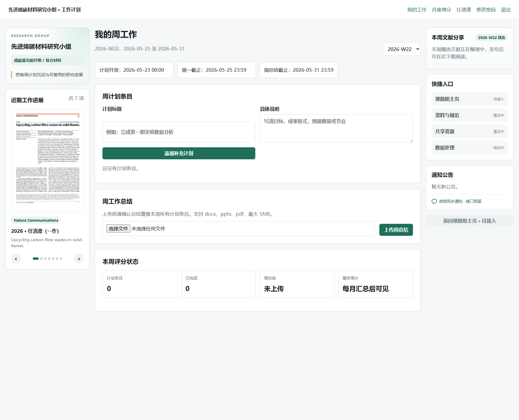Go to next carousel slide arrow
The image size is (519, 420).
79,259
